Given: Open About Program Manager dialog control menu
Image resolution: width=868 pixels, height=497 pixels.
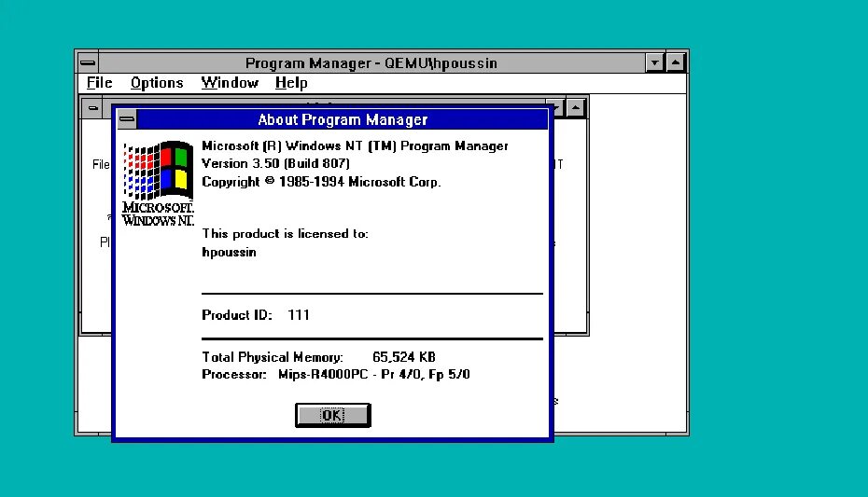Looking at the screenshot, I should point(127,119).
